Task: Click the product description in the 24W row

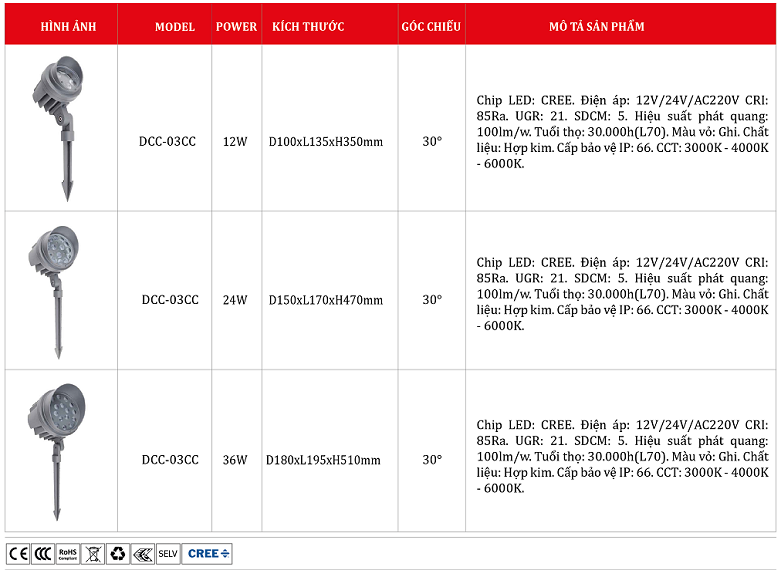Action: point(622,294)
